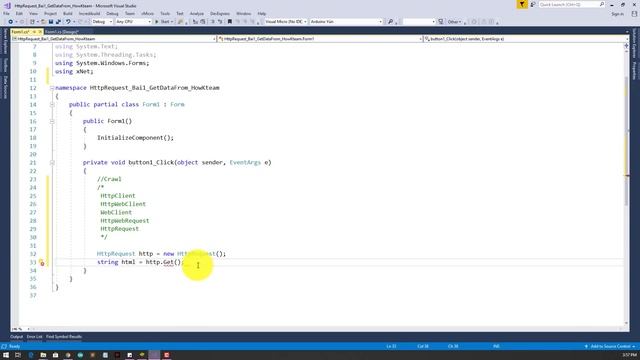
Task: Click Add to Source Control in the status bar
Action: 610,347
